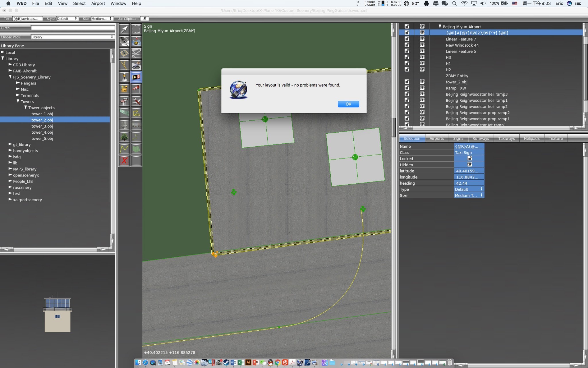The width and height of the screenshot is (588, 368).
Task: Open the Airport menu
Action: click(x=98, y=3)
